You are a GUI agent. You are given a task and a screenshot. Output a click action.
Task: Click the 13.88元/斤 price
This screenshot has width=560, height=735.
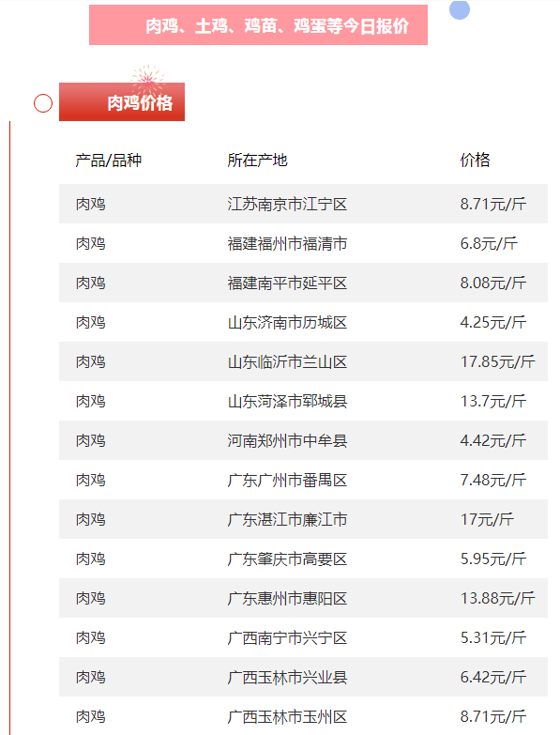pos(497,598)
